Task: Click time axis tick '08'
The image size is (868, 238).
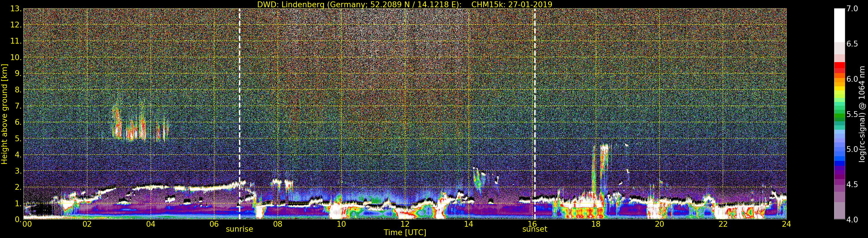Action: (x=278, y=224)
